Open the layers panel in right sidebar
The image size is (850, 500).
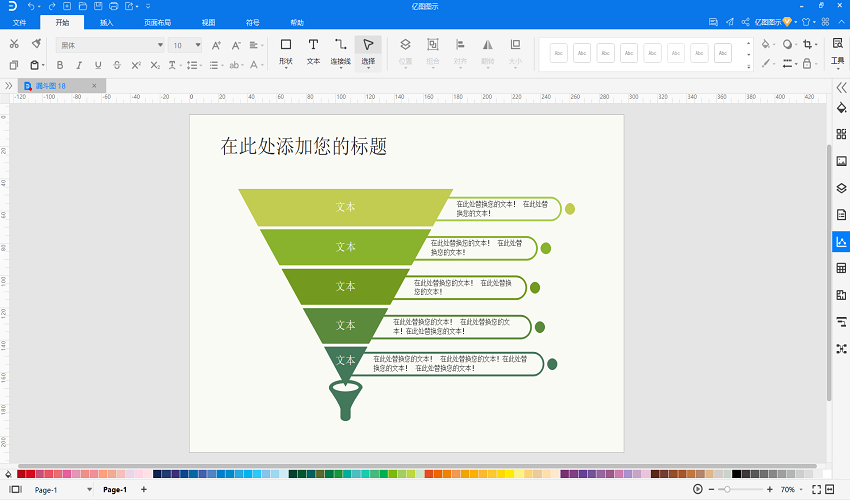coord(841,188)
